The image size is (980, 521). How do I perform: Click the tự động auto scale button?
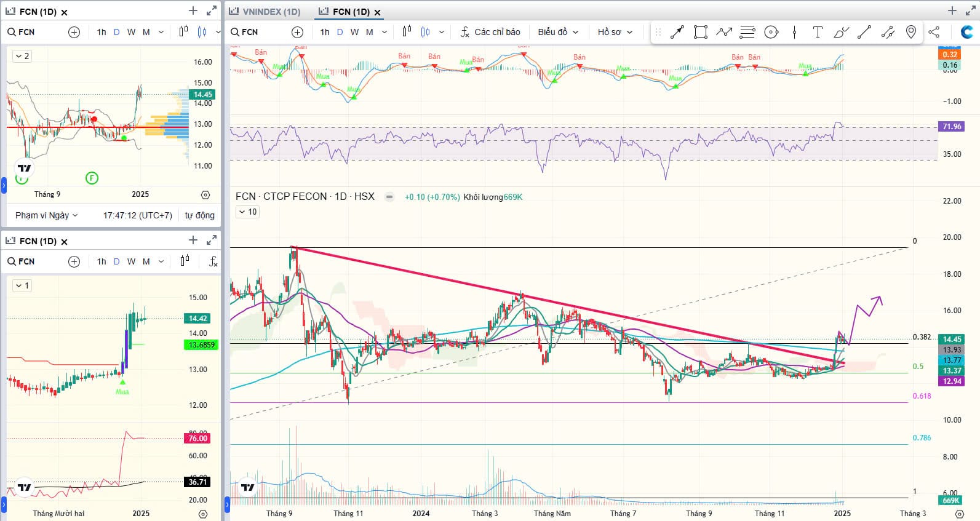[x=199, y=215]
